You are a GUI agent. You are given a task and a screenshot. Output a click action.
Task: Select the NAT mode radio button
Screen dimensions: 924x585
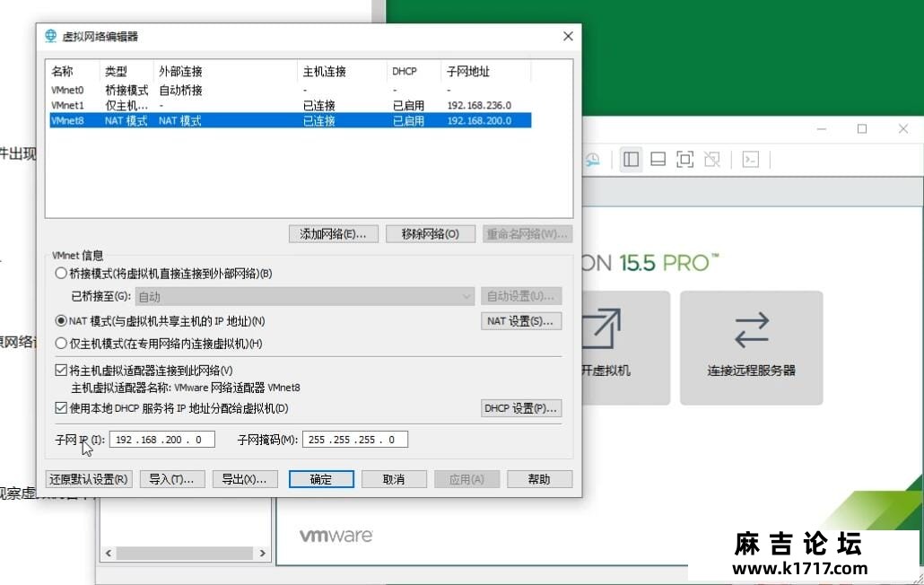pos(61,321)
